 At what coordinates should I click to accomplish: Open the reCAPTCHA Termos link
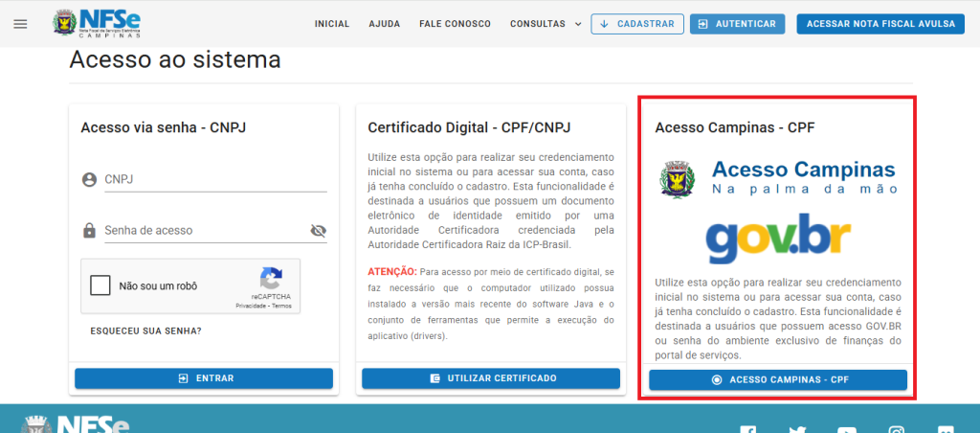(x=281, y=306)
